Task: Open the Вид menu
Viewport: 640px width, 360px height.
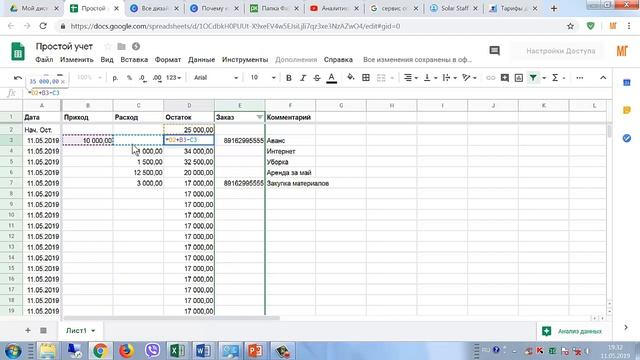Action: pyautogui.click(x=107, y=60)
